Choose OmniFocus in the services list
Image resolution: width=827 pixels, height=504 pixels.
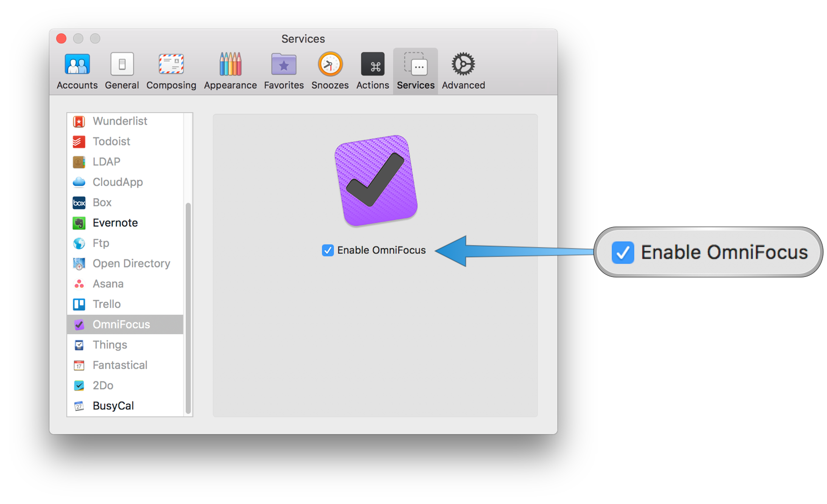tap(125, 325)
